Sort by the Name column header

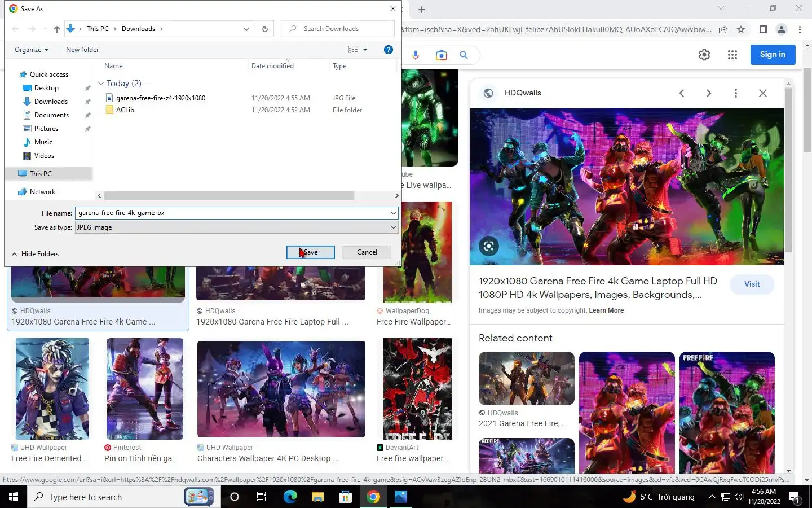[113, 66]
